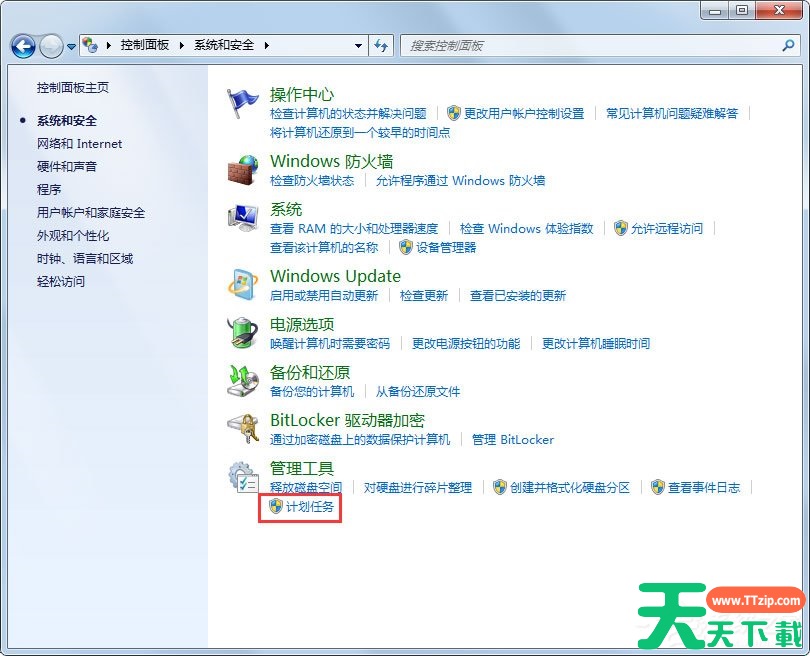Open BitLocker 驱动器加密 heading link
The width and height of the screenshot is (810, 656).
click(347, 420)
